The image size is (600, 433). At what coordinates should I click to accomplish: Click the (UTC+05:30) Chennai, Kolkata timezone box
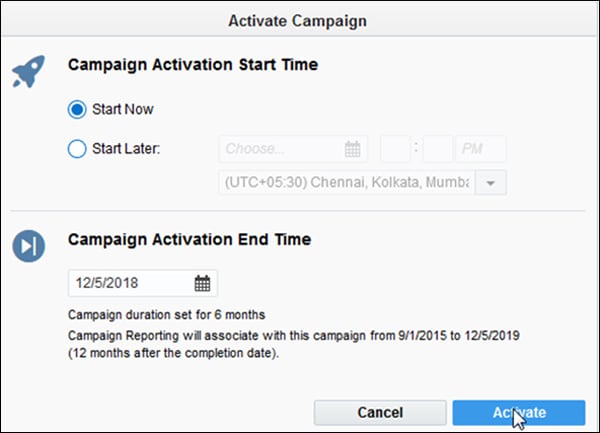coord(346,183)
